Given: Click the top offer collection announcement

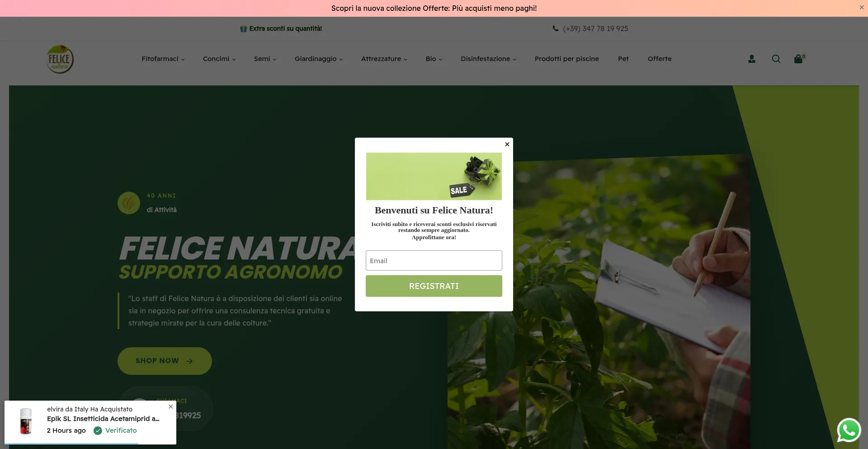Looking at the screenshot, I should click(434, 8).
